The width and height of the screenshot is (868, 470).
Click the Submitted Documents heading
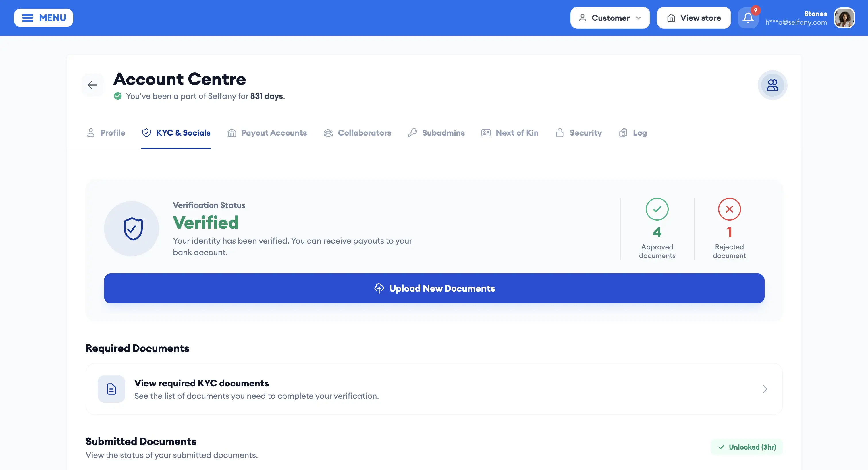click(x=141, y=441)
